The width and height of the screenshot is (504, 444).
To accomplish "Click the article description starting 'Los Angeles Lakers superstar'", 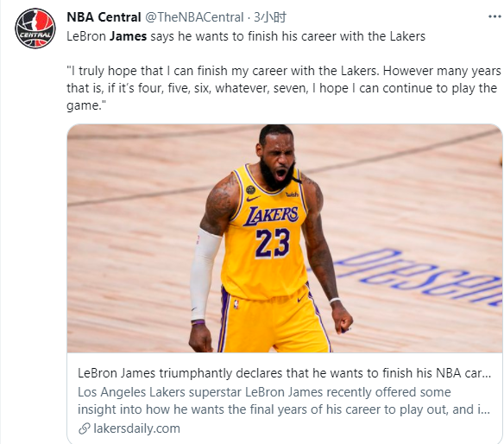I will tap(284, 401).
